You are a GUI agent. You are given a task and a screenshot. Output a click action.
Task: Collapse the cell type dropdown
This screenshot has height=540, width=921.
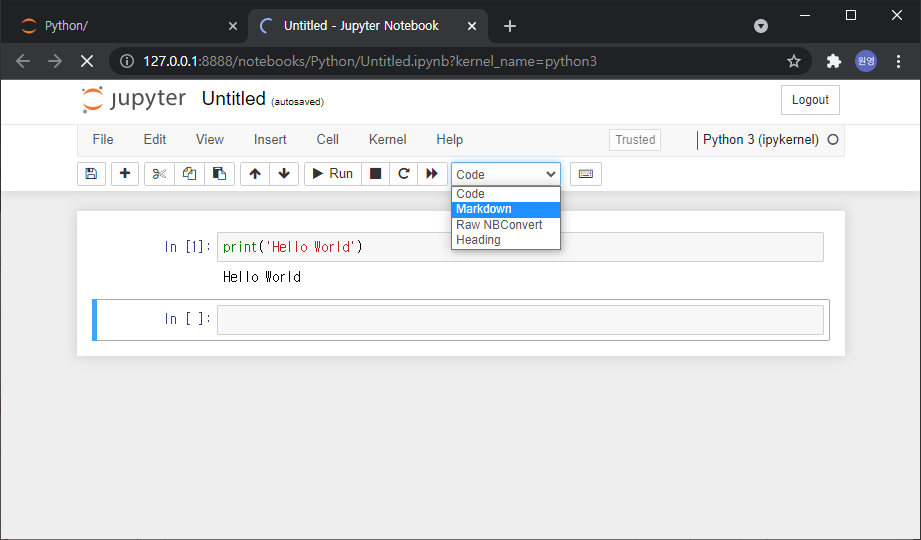tap(506, 175)
